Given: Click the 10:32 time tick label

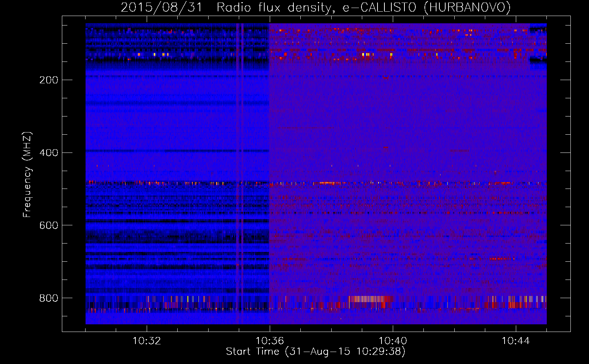Looking at the screenshot, I should 147,341.
